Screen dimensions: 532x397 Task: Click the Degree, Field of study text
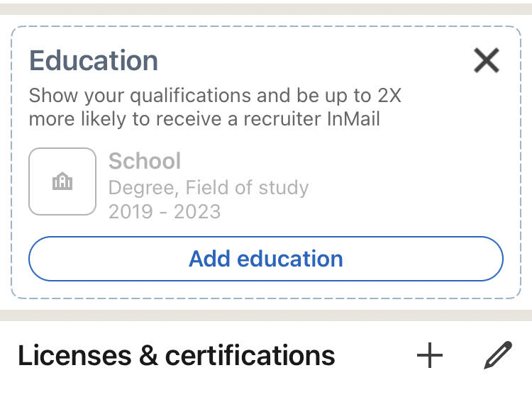click(209, 187)
